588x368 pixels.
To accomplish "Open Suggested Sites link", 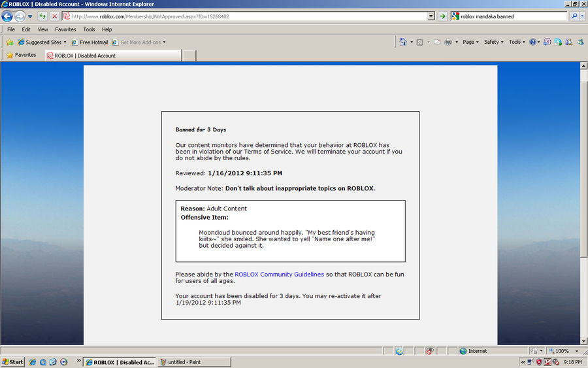I will [42, 42].
